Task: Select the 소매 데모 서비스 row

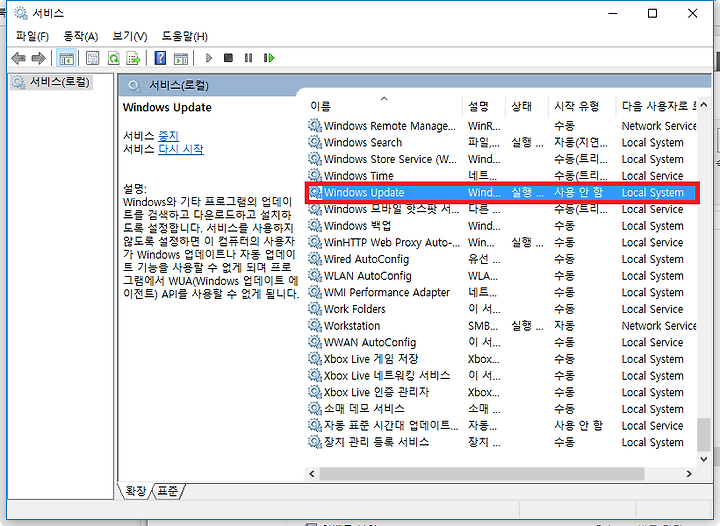Action: click(502, 408)
